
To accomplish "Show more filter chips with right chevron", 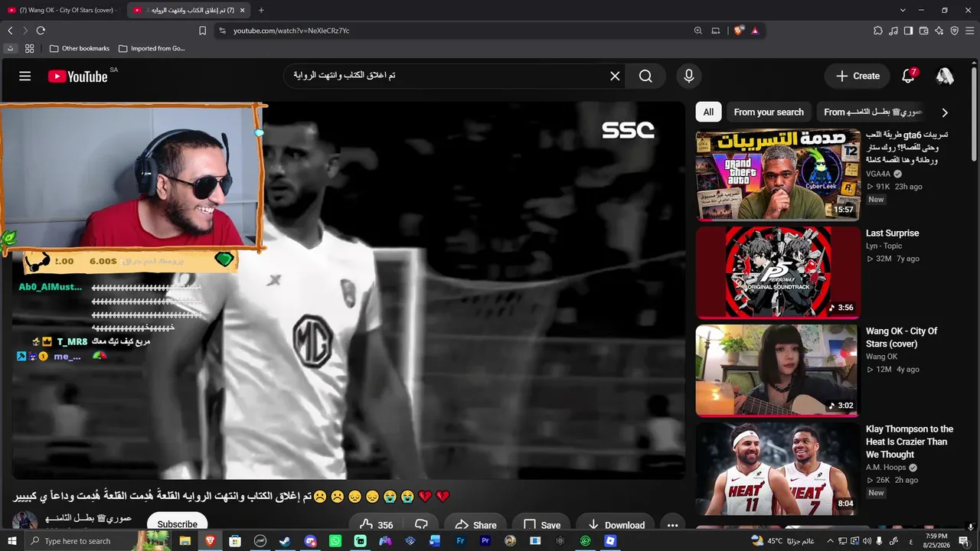I will (x=945, y=112).
